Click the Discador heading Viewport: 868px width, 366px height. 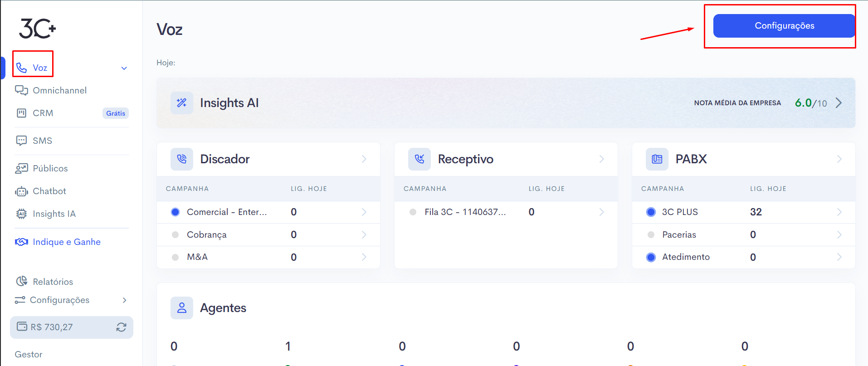click(x=225, y=159)
